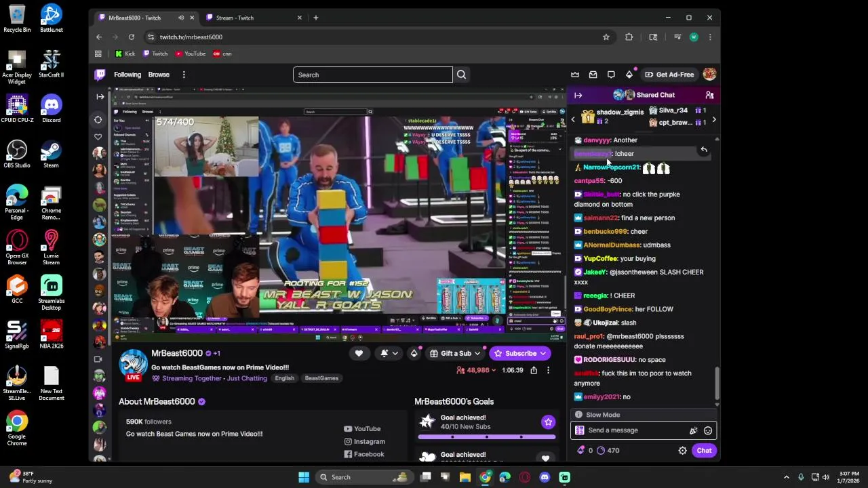Expand the left sidebar arrow icon
This screenshot has width=868, height=488.
100,96
